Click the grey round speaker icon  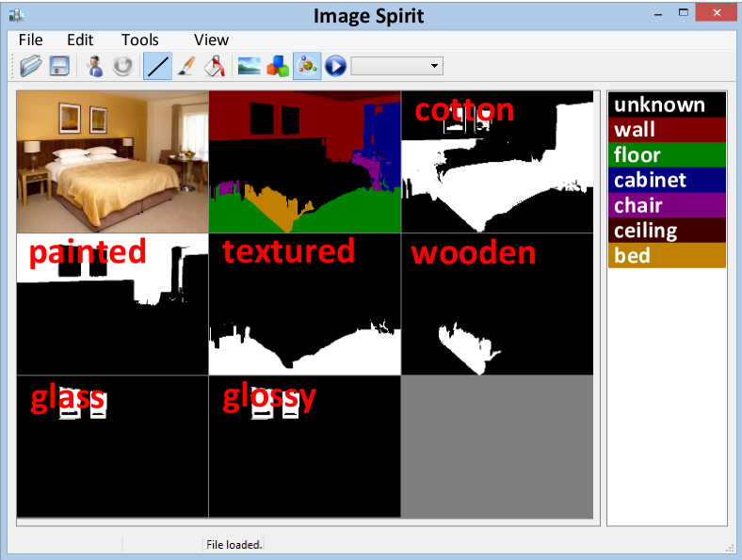click(x=123, y=66)
